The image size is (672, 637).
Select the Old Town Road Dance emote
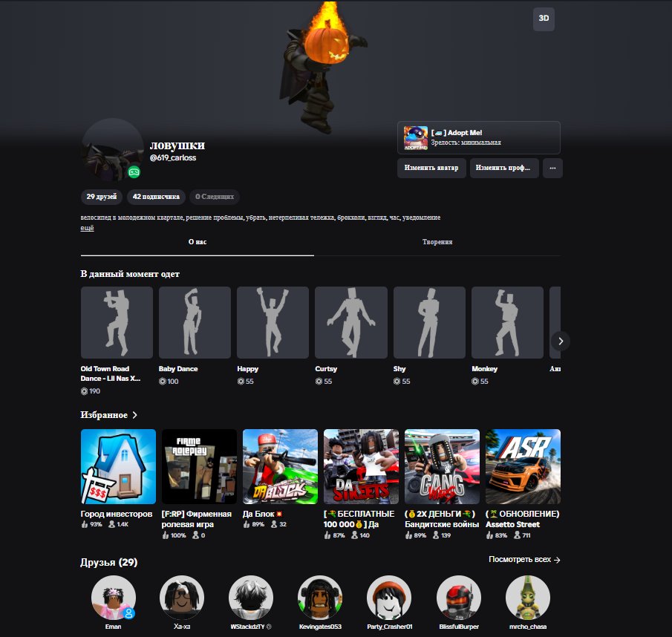pos(117,322)
